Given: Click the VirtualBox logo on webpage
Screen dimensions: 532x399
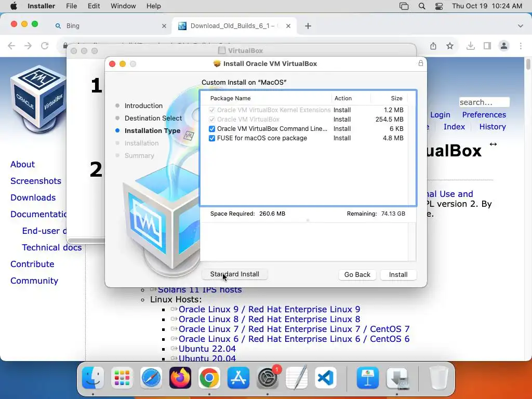Looking at the screenshot, I should (x=38, y=100).
